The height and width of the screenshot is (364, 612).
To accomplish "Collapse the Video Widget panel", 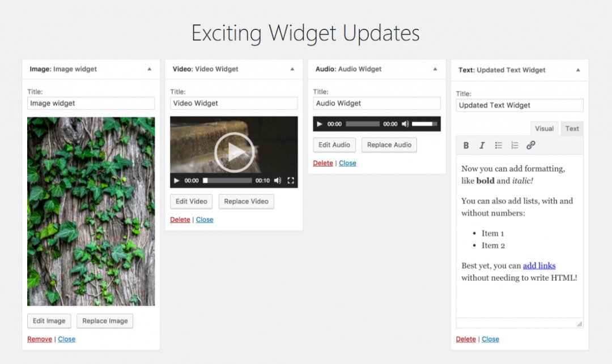I will point(292,69).
